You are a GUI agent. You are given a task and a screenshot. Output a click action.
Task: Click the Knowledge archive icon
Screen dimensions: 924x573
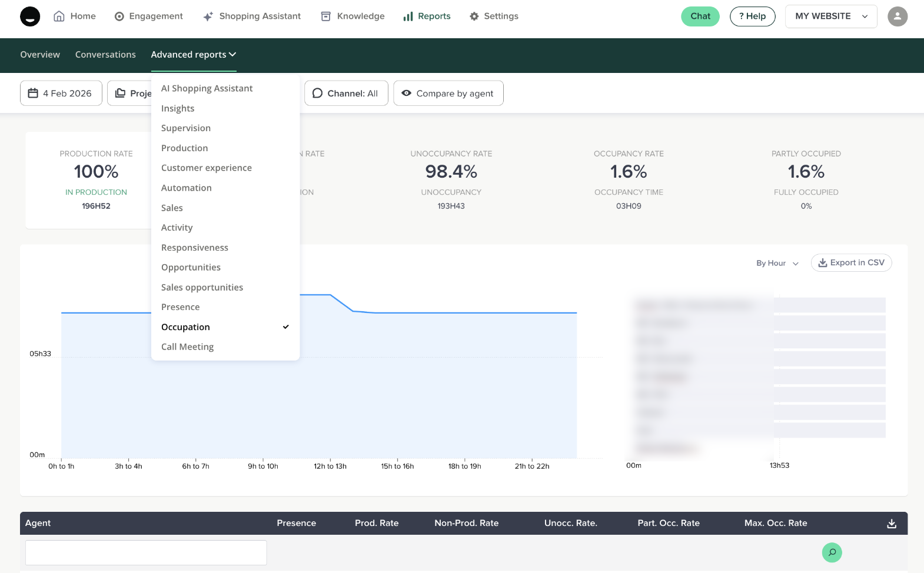[325, 16]
